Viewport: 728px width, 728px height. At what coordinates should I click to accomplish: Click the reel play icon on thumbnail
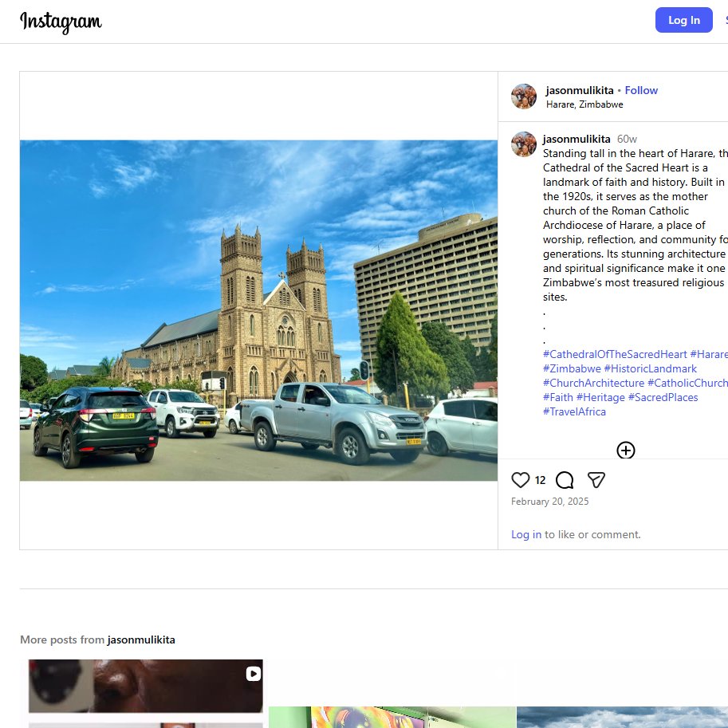tap(253, 674)
